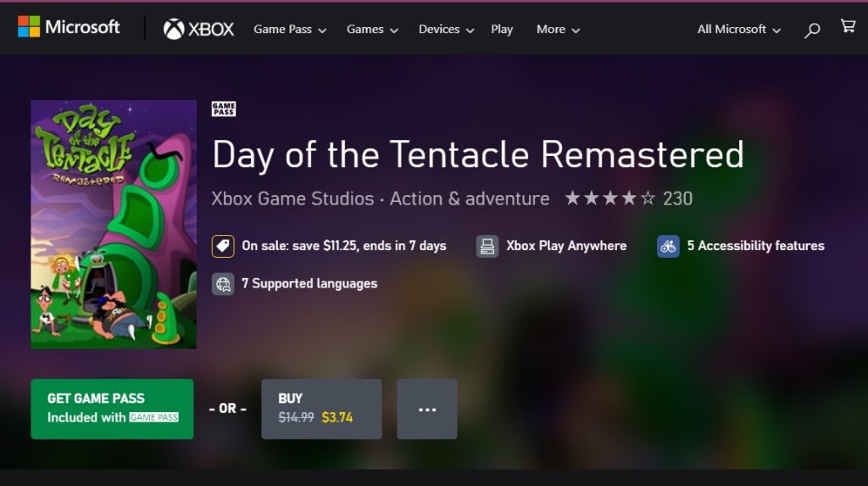Expand the More menu

(x=558, y=29)
